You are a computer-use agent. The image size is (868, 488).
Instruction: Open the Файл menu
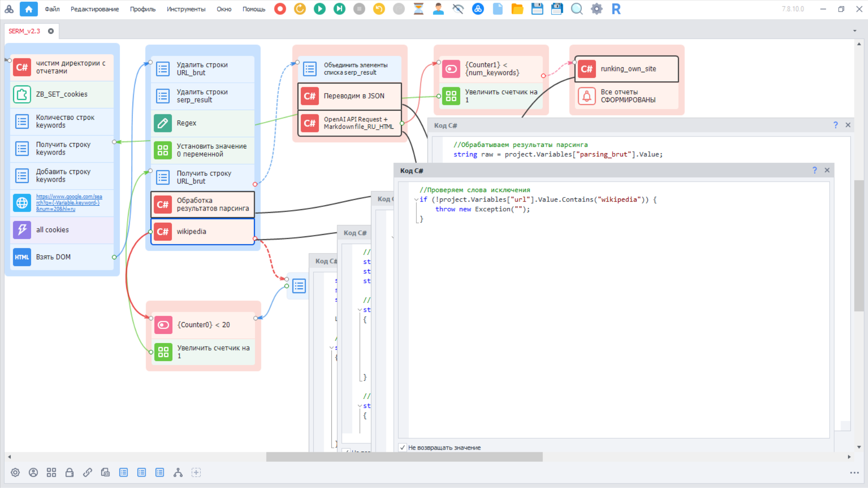(52, 9)
